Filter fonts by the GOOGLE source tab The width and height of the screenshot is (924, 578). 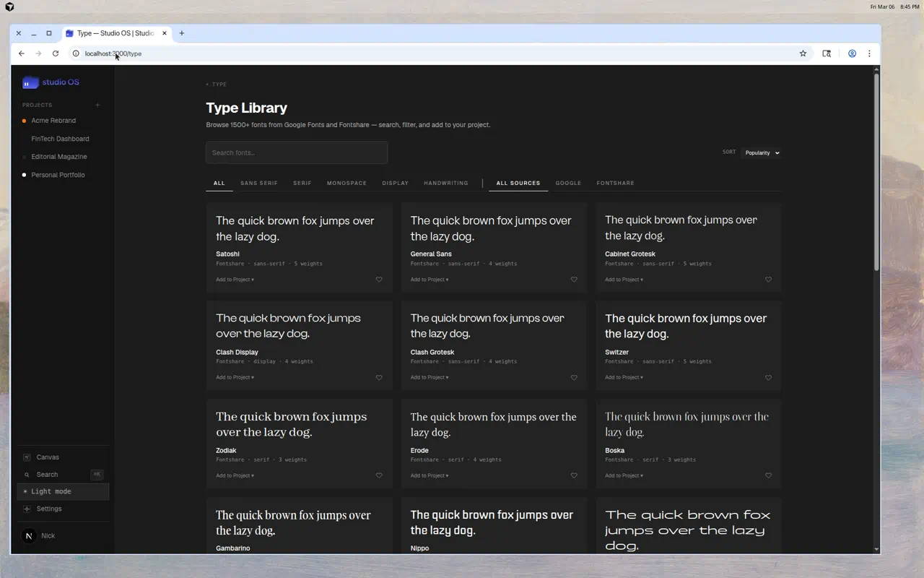click(x=568, y=183)
